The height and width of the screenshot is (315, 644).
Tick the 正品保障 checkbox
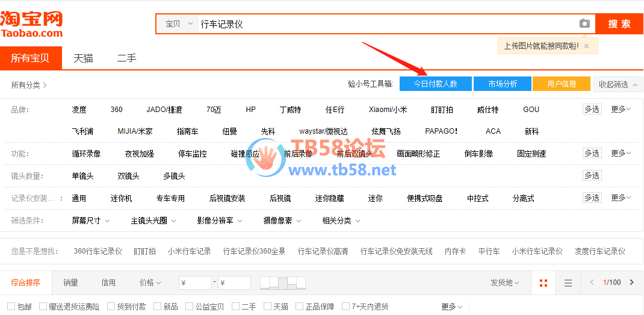(x=300, y=307)
